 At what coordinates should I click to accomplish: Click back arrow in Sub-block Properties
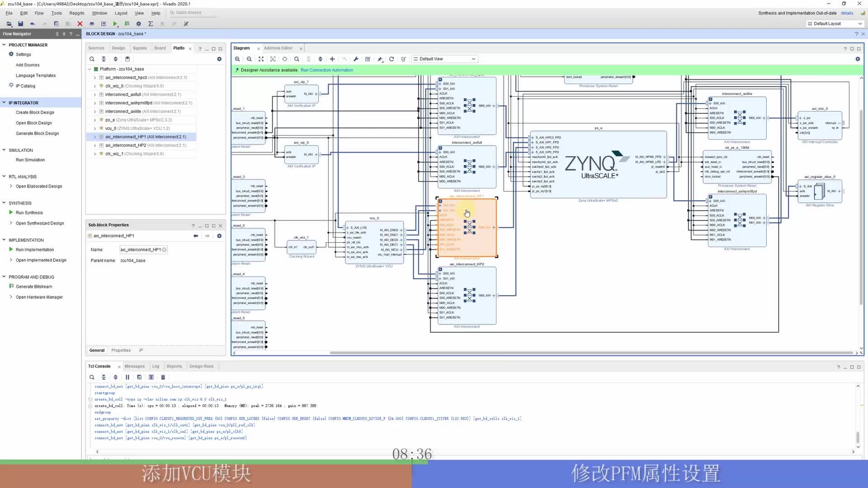[x=196, y=235]
